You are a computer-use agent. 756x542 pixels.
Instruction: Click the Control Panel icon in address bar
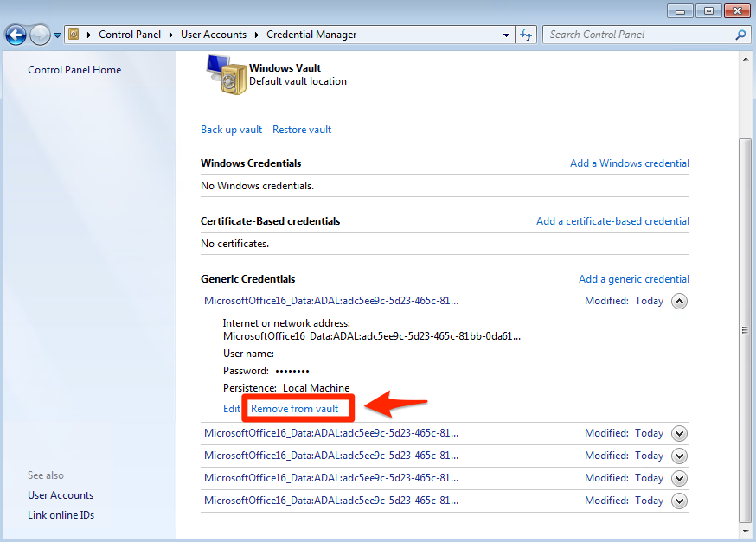pyautogui.click(x=74, y=35)
